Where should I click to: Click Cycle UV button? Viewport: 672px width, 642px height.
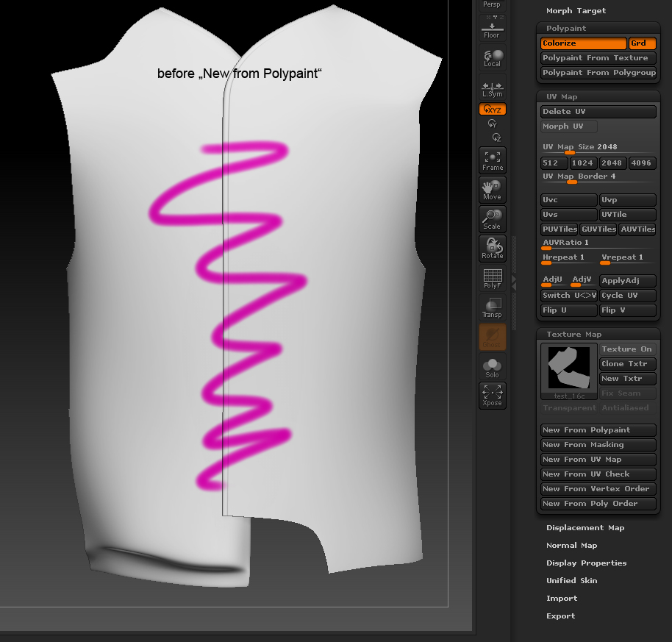coord(627,296)
